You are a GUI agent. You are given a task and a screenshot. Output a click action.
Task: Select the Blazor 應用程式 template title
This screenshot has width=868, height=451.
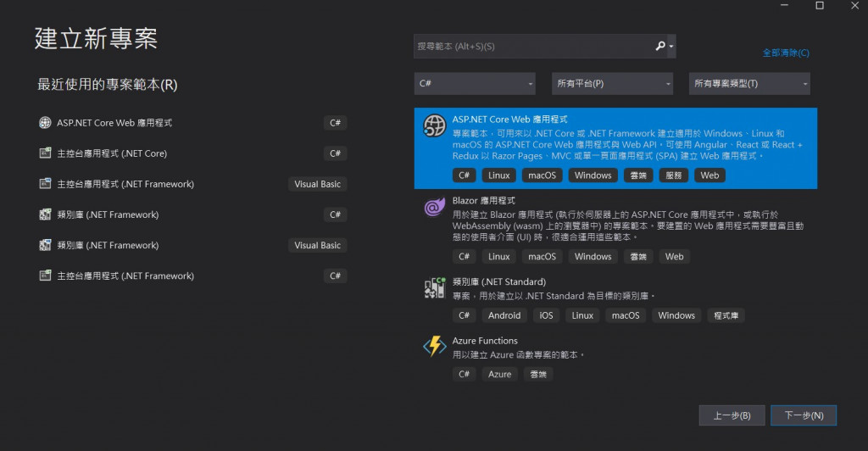pyautogui.click(x=483, y=200)
